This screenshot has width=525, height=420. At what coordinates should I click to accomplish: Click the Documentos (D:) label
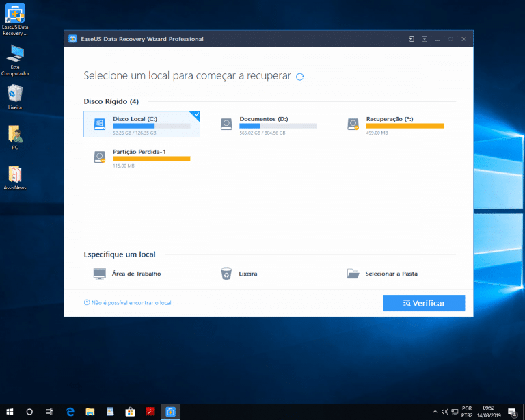pyautogui.click(x=264, y=119)
